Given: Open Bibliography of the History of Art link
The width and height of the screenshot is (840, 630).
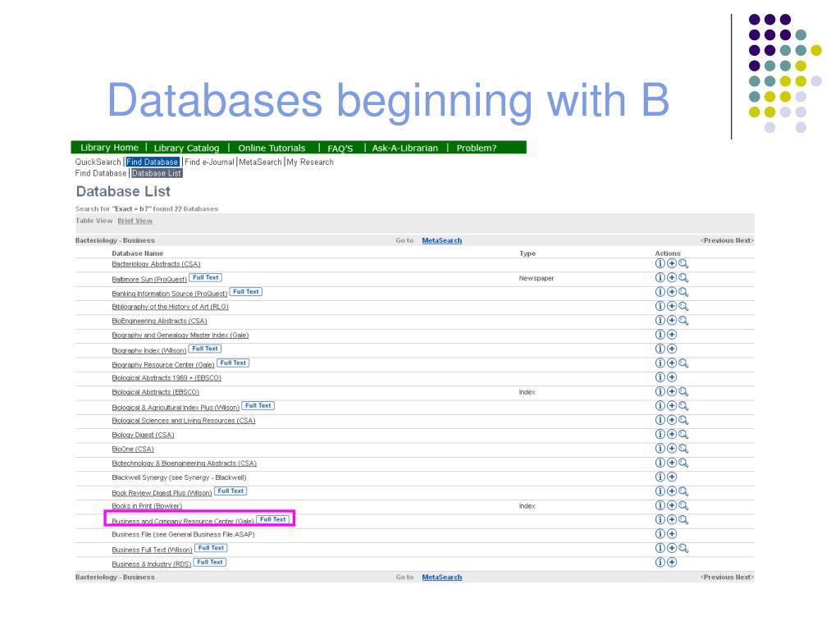Looking at the screenshot, I should coord(171,307).
